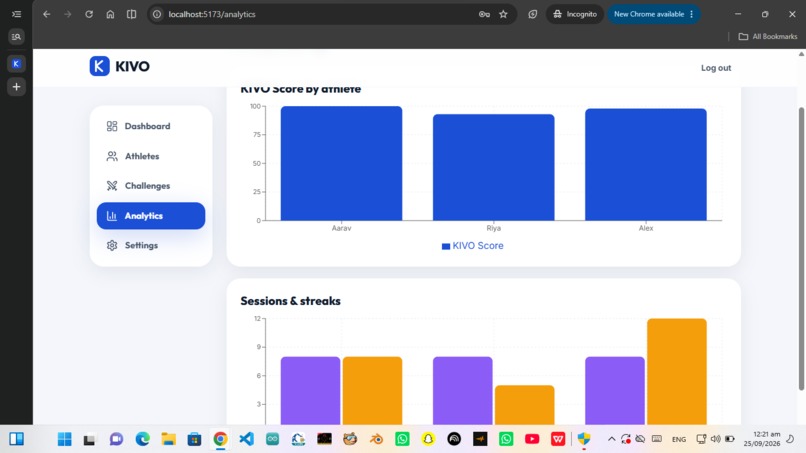Go forward in browser history
The width and height of the screenshot is (806, 453).
pos(68,14)
